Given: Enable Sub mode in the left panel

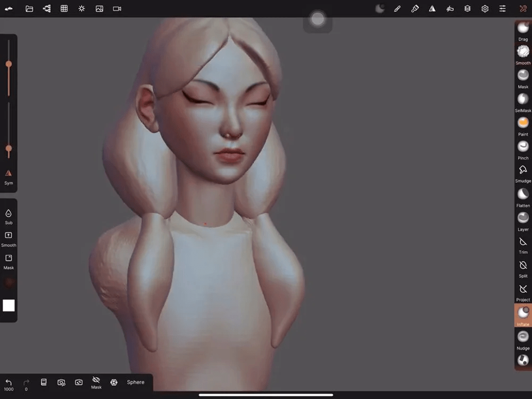Looking at the screenshot, I should click(x=9, y=215).
